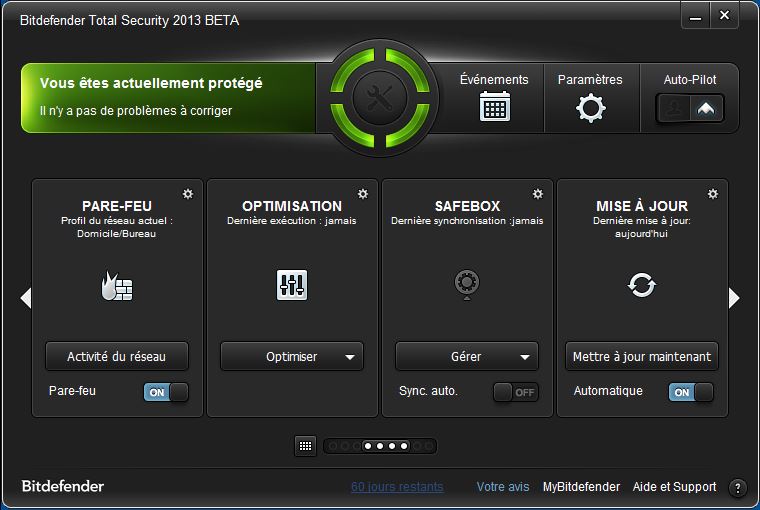Click the protection status green banner
This screenshot has width=760, height=510.
click(168, 97)
